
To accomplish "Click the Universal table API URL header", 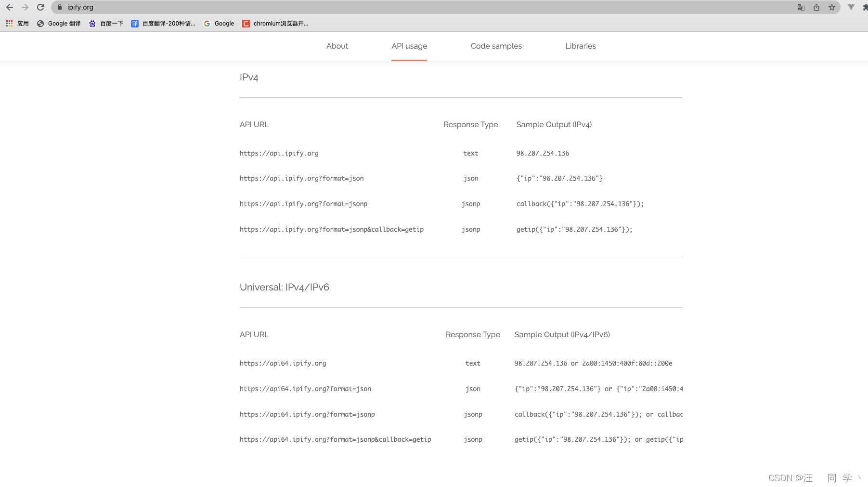I will point(254,335).
